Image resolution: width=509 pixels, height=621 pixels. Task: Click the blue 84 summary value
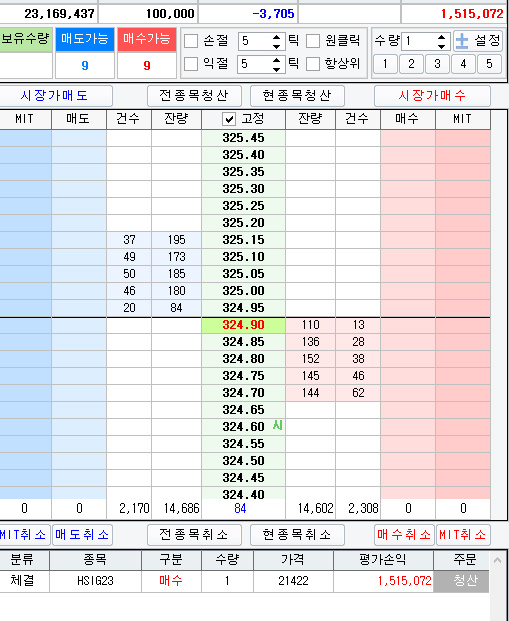coord(240,509)
